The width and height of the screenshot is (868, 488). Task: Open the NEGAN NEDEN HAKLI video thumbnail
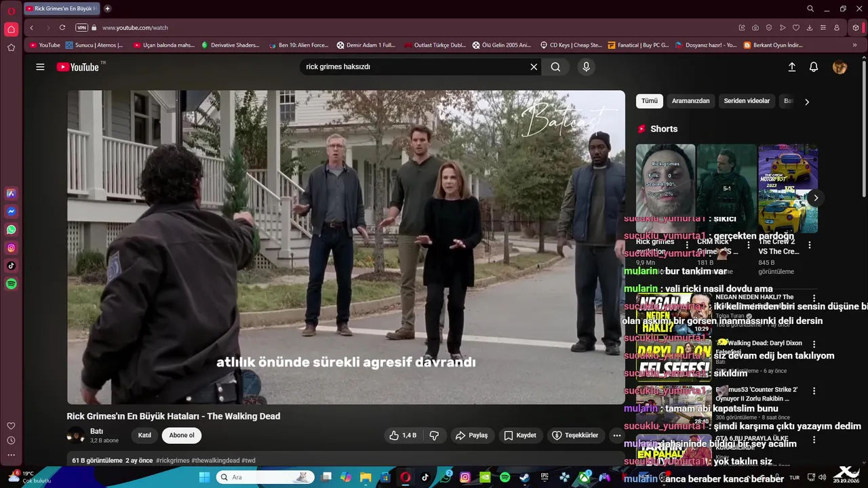673,314
